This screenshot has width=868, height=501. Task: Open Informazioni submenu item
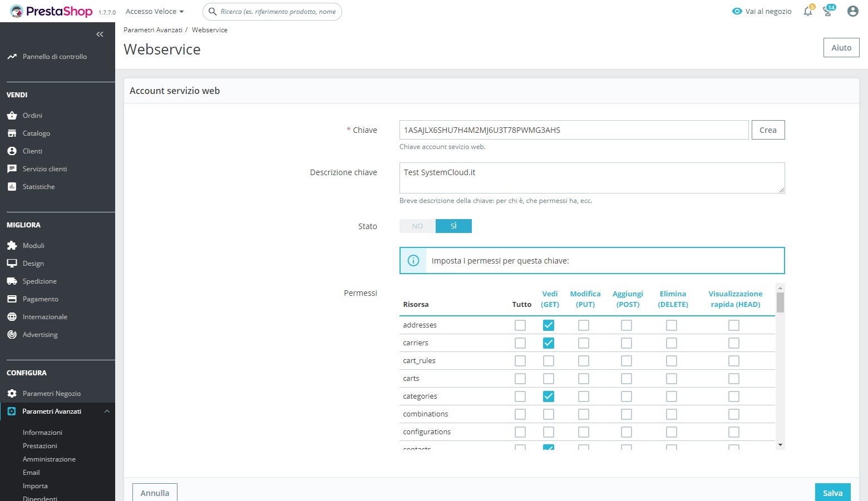coord(42,433)
